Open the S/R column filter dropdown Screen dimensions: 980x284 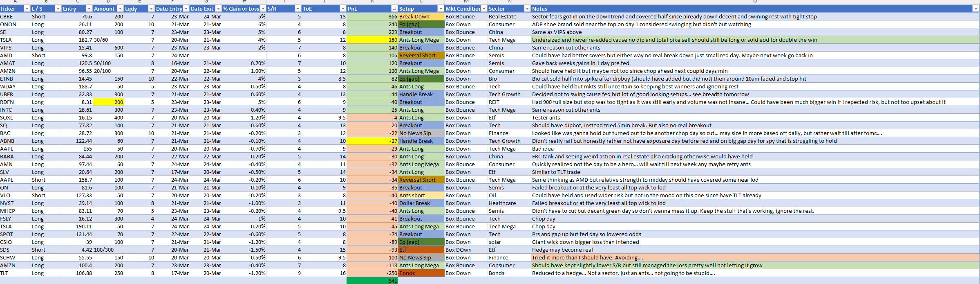(x=298, y=9)
